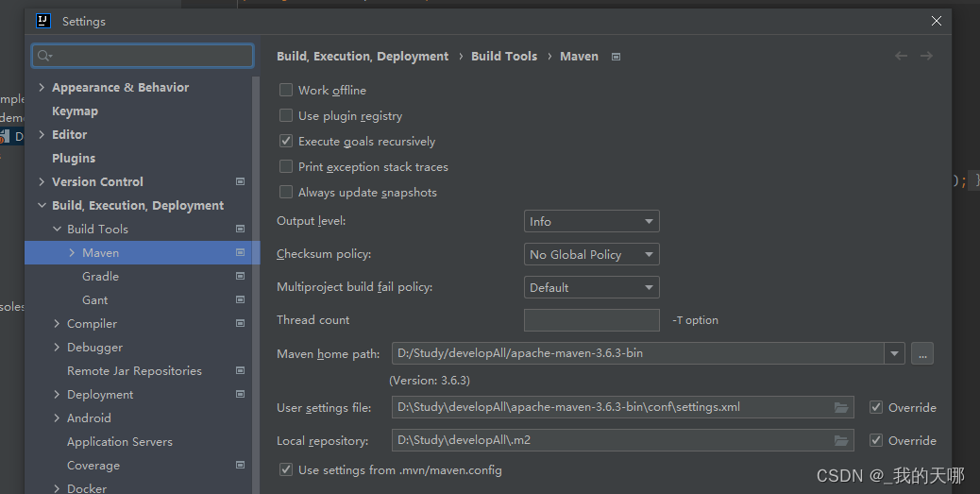Select Keymap in settings tree
980x494 pixels.
[75, 111]
